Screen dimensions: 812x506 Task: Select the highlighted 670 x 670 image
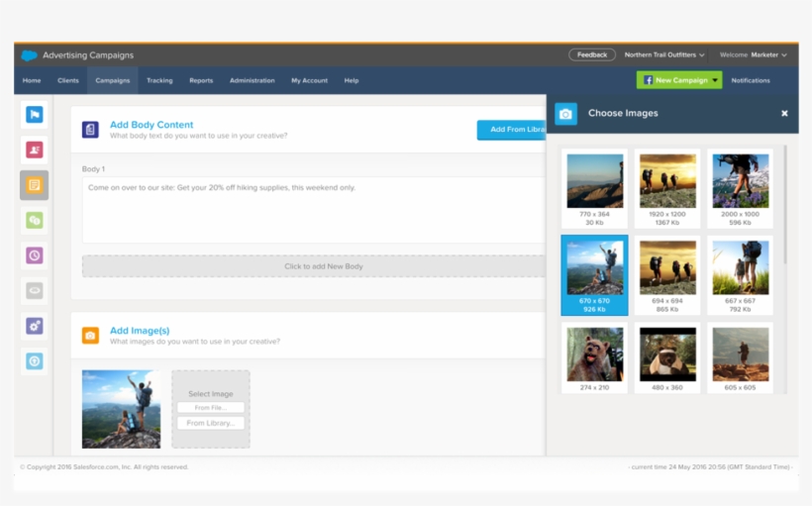(594, 275)
